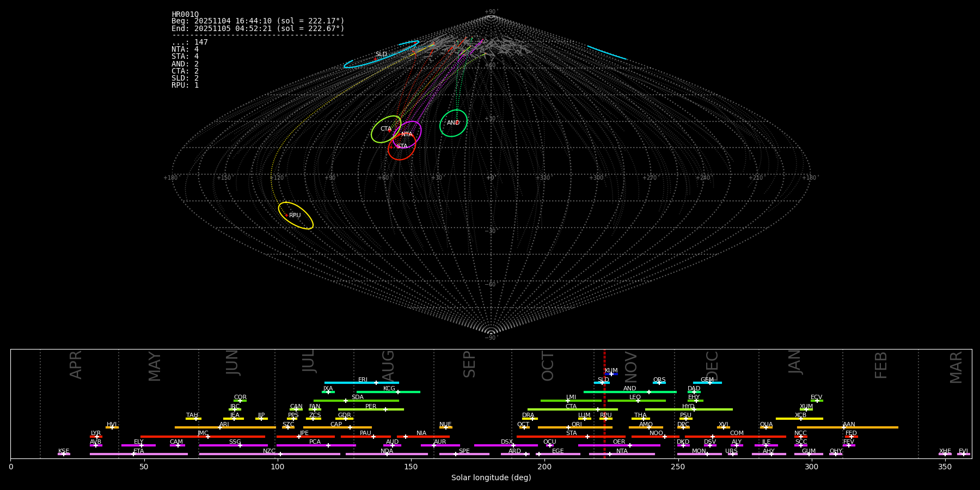Select the OER shower bar in timeline
980x490 pixels.
pyautogui.click(x=619, y=445)
